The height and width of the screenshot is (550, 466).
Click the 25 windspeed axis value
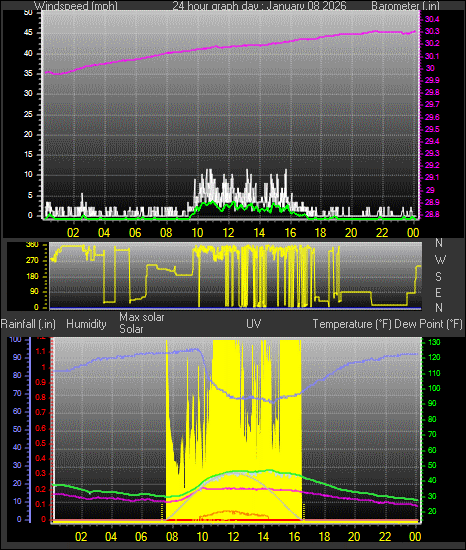click(28, 114)
